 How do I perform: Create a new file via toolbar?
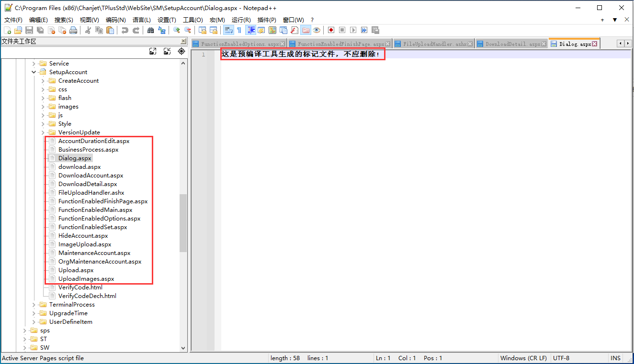coord(7,30)
